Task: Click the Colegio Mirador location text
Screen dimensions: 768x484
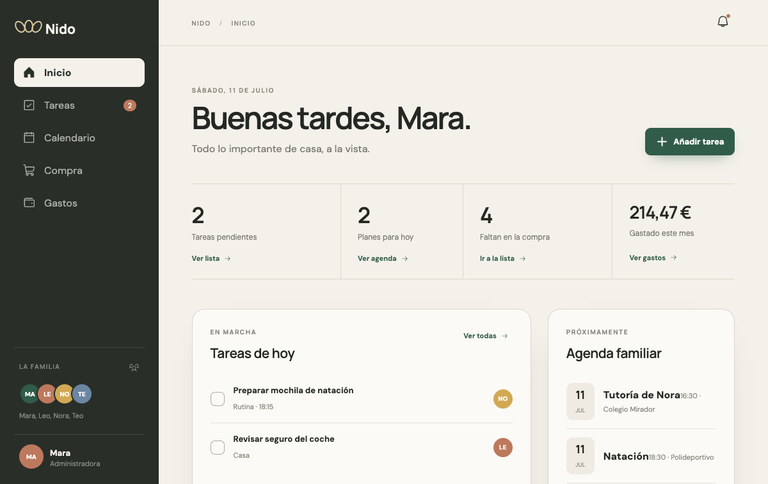Action: coord(629,409)
